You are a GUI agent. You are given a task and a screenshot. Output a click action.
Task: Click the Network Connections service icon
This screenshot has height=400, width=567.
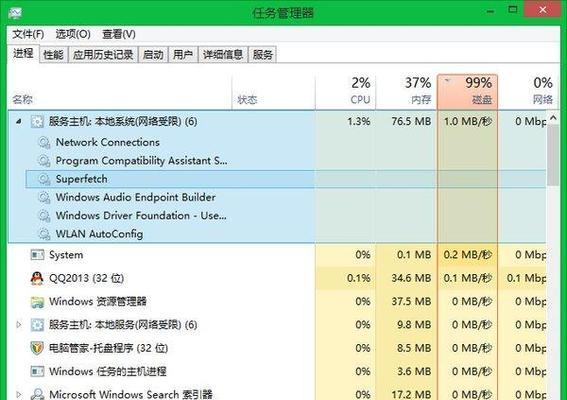[x=44, y=142]
